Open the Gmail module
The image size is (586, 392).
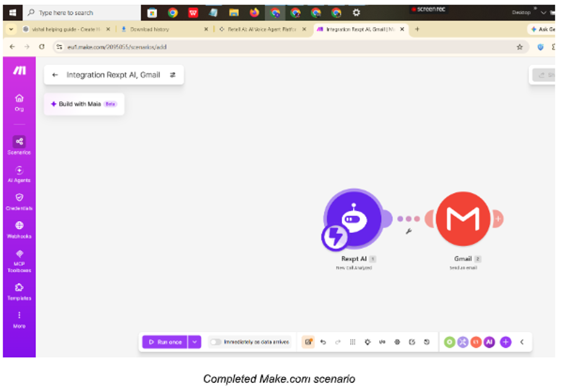463,219
